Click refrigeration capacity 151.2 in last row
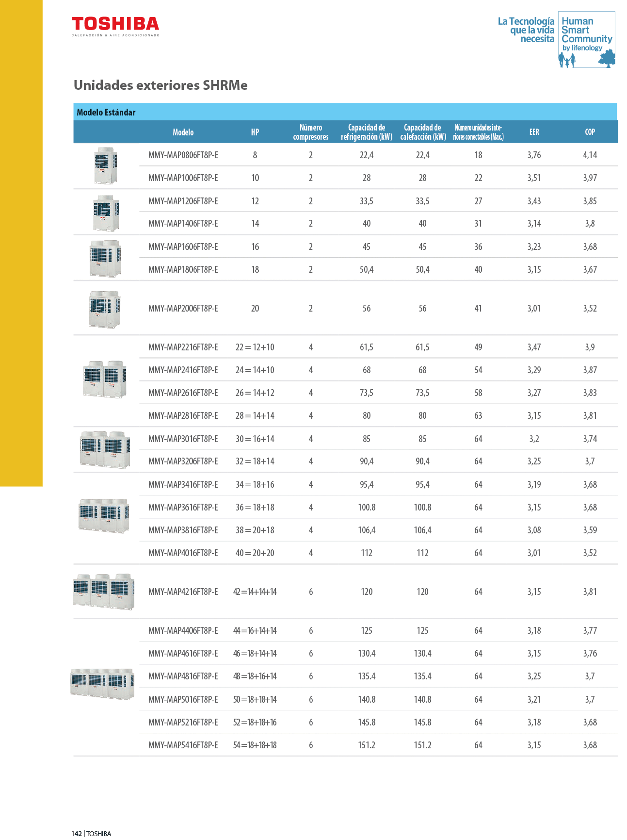627x840 pixels. (367, 745)
